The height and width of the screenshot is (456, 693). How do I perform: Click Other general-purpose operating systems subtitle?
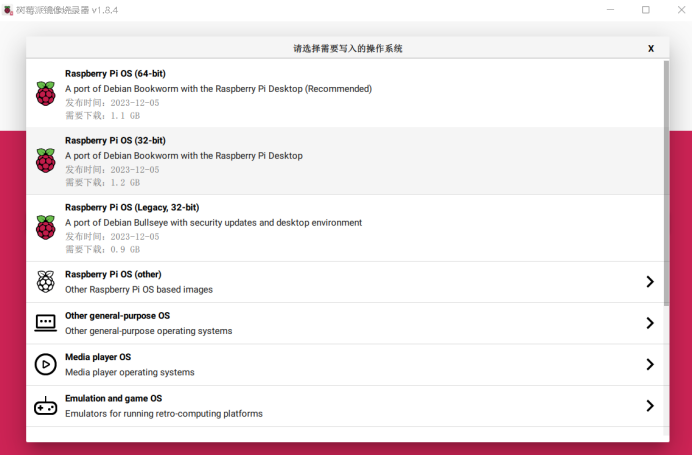point(148,331)
